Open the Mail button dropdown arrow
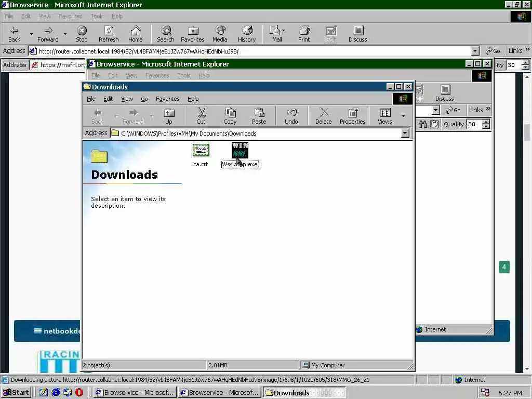 pyautogui.click(x=284, y=31)
